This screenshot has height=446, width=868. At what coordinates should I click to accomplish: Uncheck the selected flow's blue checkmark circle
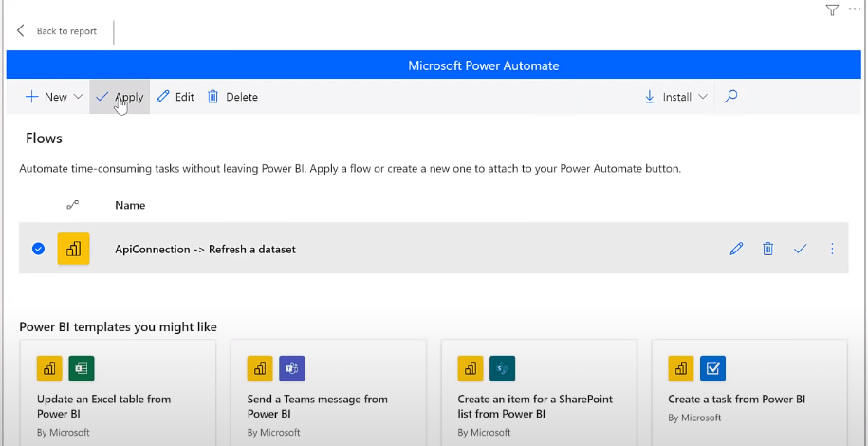click(38, 249)
